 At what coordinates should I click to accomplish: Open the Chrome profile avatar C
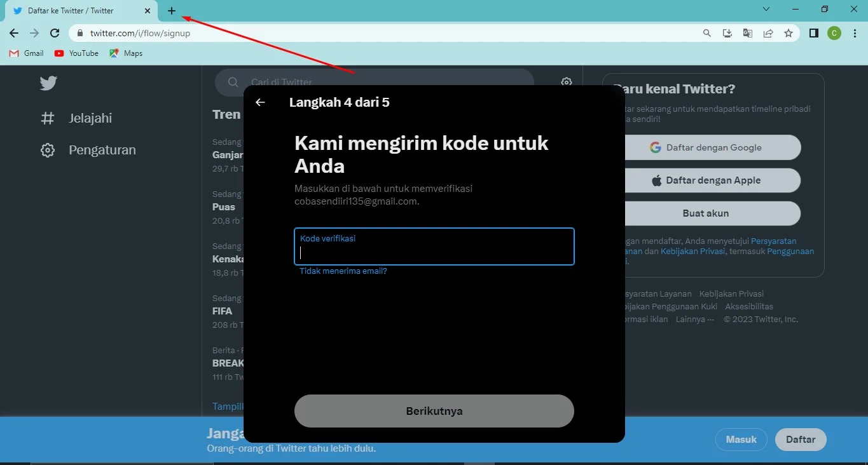point(834,33)
